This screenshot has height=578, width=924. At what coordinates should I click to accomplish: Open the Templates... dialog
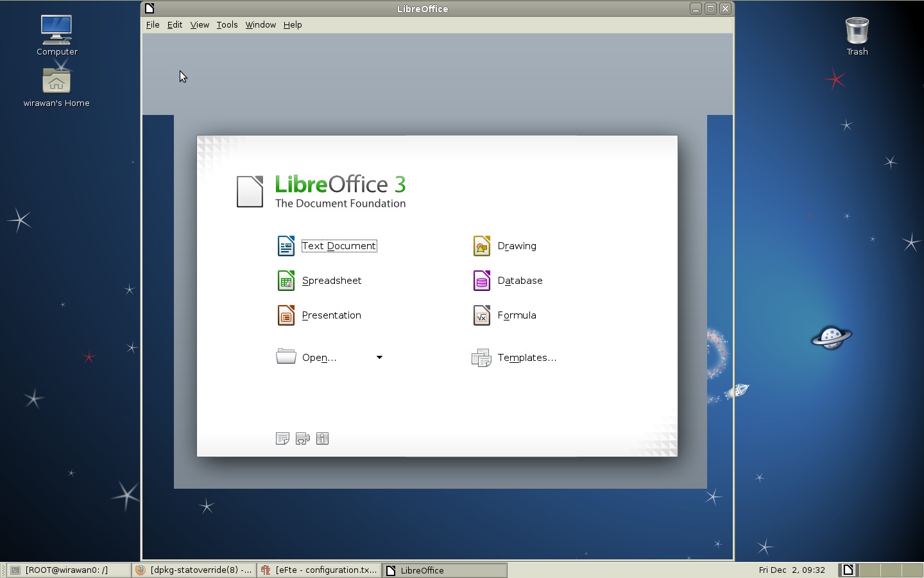pyautogui.click(x=514, y=358)
